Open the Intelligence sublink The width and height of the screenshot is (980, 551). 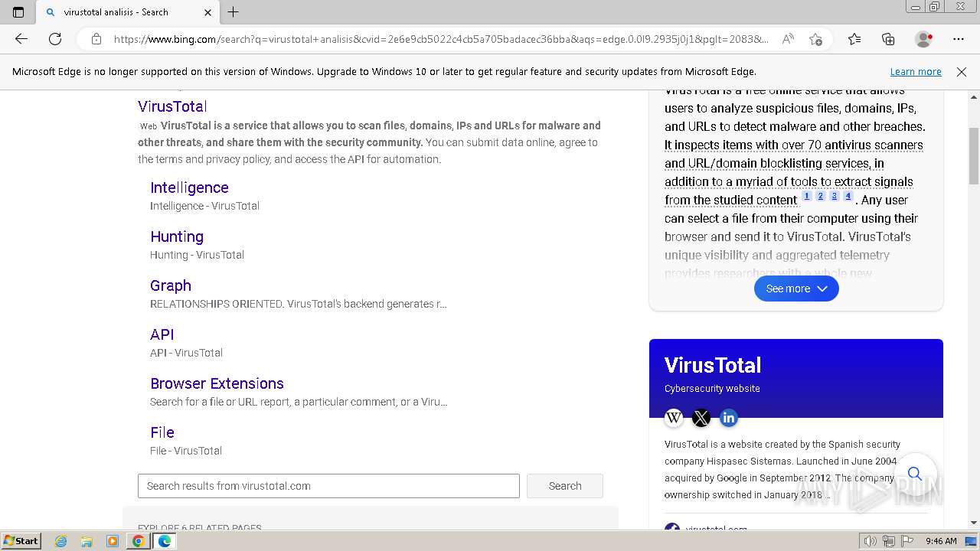[x=189, y=187]
